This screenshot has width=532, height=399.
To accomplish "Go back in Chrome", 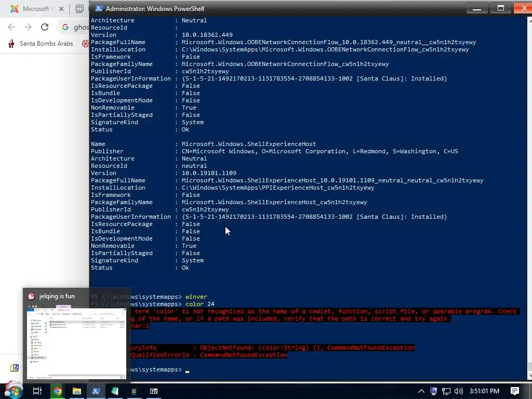I will tap(11, 27).
